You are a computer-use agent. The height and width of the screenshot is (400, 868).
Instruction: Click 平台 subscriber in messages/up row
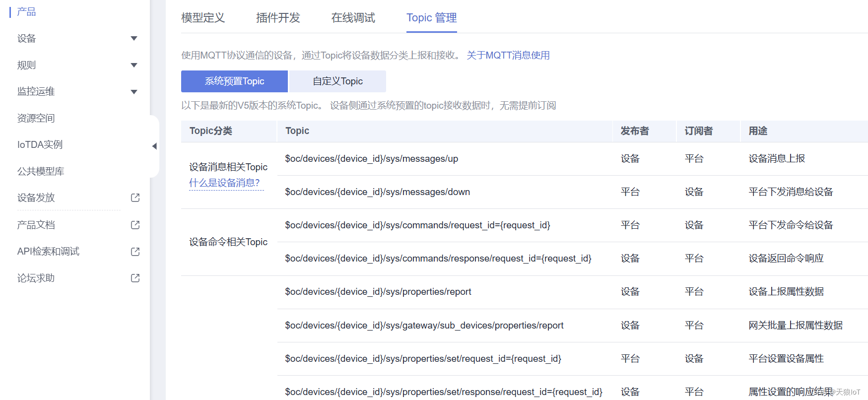point(694,159)
